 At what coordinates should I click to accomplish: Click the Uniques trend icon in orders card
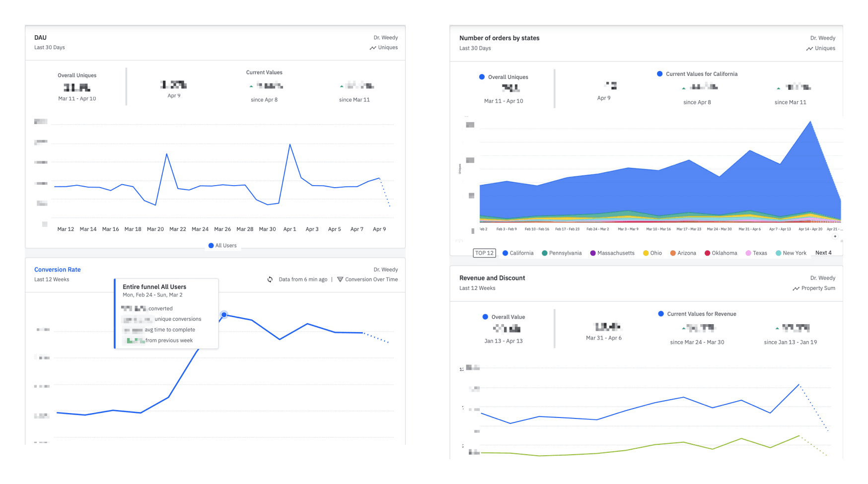(x=810, y=49)
